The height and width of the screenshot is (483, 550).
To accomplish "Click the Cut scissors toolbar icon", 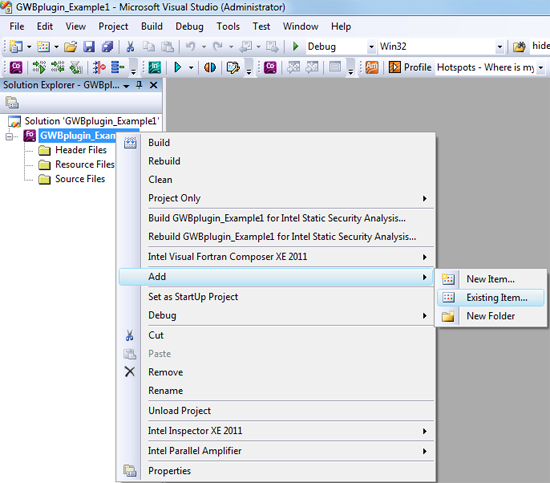I will pos(130,47).
